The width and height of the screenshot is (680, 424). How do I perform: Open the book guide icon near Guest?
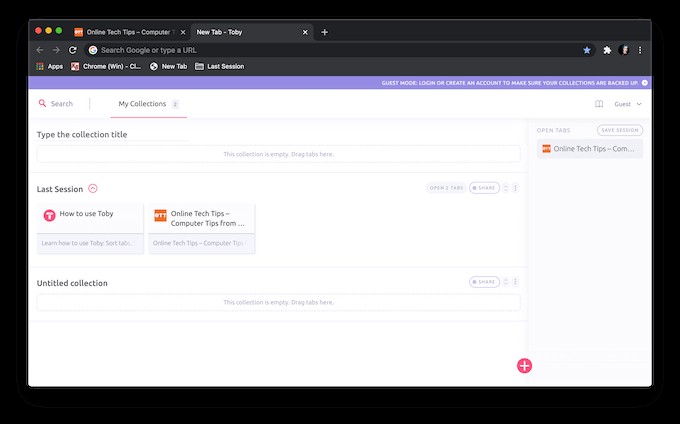(x=599, y=104)
